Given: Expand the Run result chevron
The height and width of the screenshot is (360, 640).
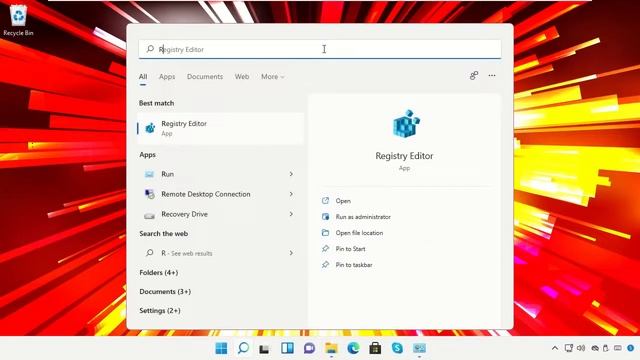Looking at the screenshot, I should 291,174.
